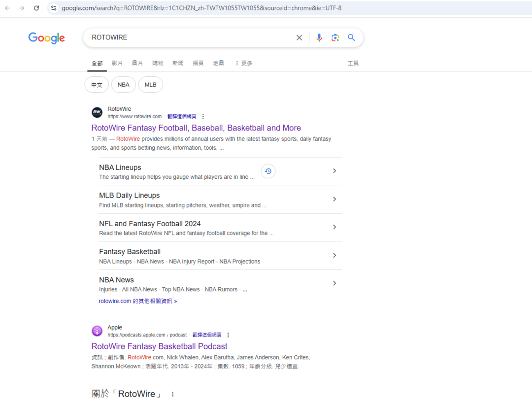This screenshot has width=532, height=403.
Task: Click the Apple Podcasts purple favicon
Action: pos(97,331)
